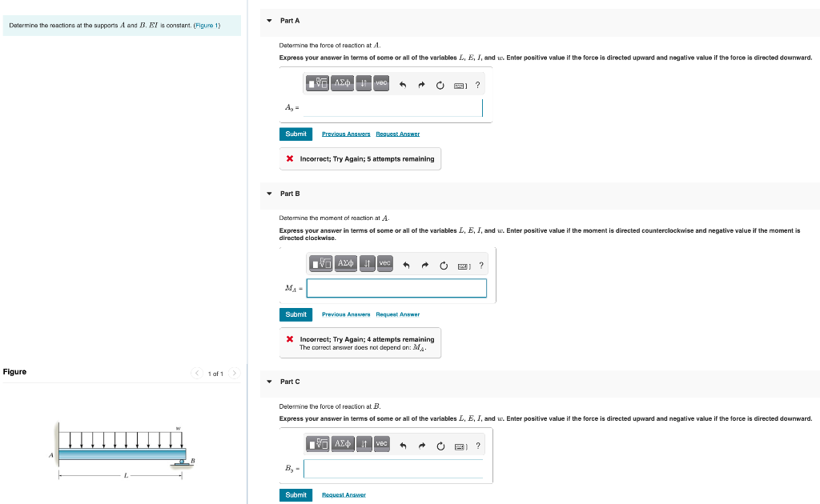Go to next figure with right chevron
This screenshot has width=820, height=504.
pyautogui.click(x=235, y=373)
